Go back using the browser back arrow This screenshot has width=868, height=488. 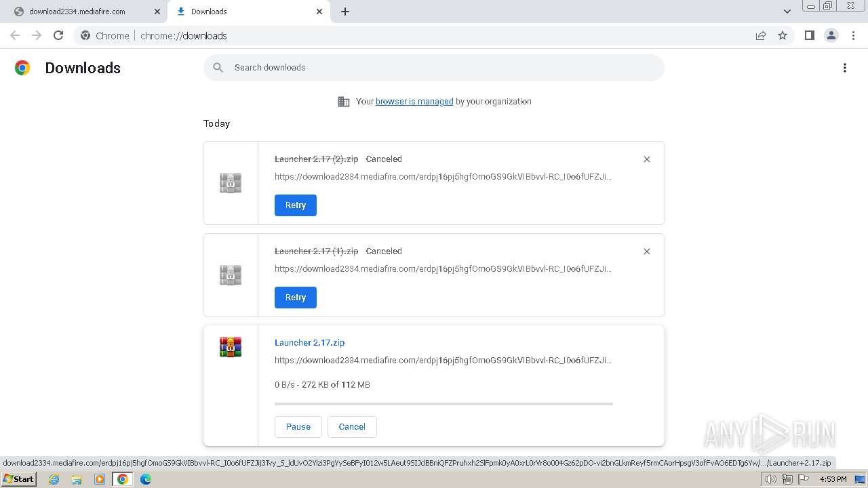pos(15,35)
